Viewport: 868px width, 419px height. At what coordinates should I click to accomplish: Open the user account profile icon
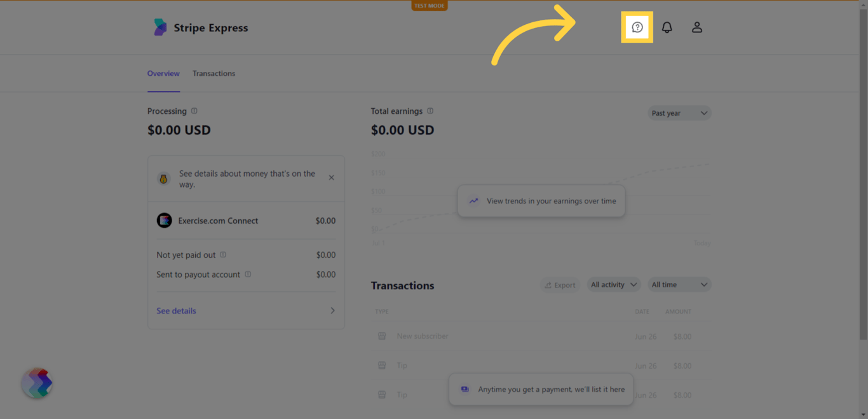tap(697, 27)
